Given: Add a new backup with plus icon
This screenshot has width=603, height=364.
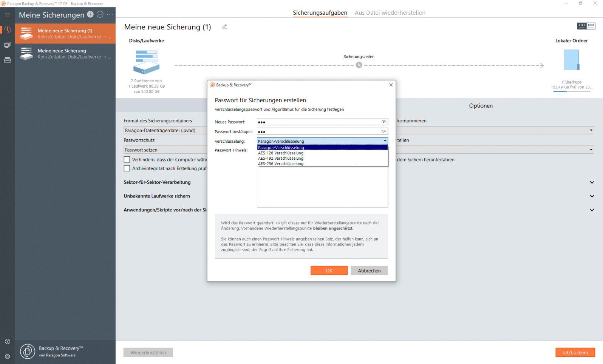Looking at the screenshot, I should click(90, 14).
